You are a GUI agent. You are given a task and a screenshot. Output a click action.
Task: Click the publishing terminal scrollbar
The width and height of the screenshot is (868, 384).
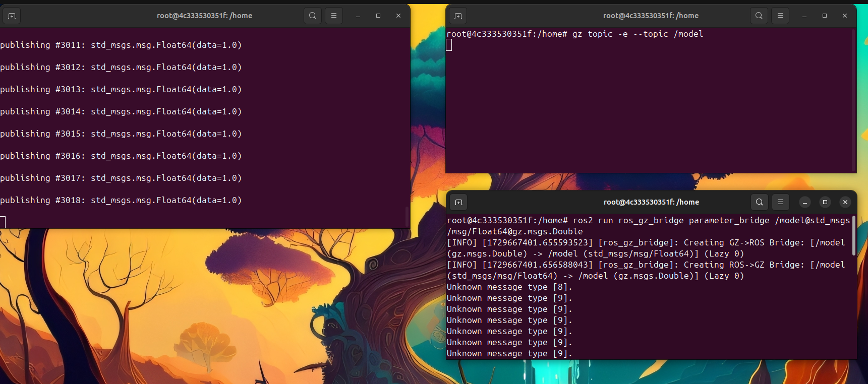click(x=407, y=216)
